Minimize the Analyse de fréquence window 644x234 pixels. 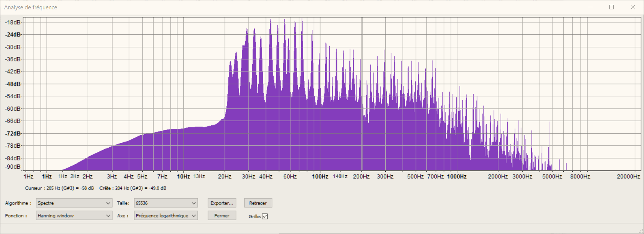[x=591, y=7]
